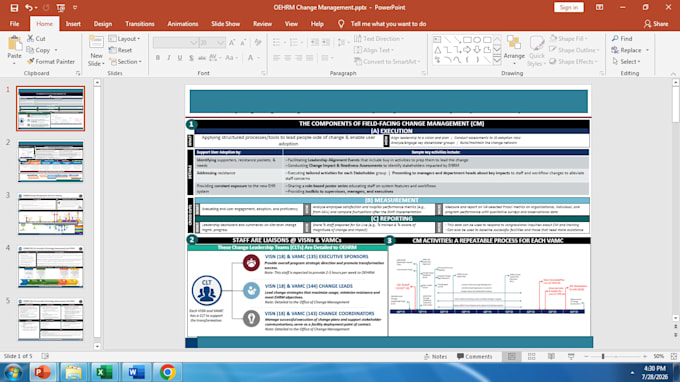Open Text Direction options
Viewport: 680px width, 382px height.
pyautogui.click(x=379, y=39)
